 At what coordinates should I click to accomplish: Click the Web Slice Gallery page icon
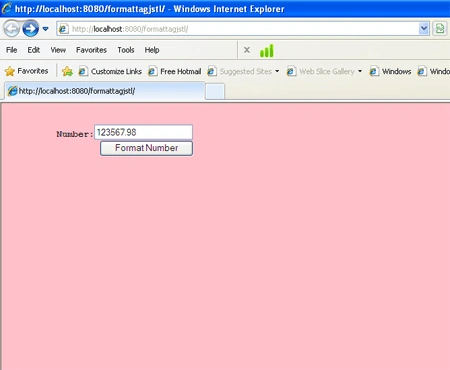point(291,71)
